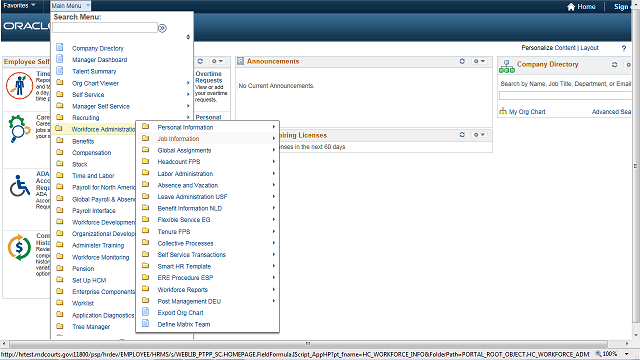Refresh the Announcements pagelet
Viewport: 640px width, 360px height.
462,61
